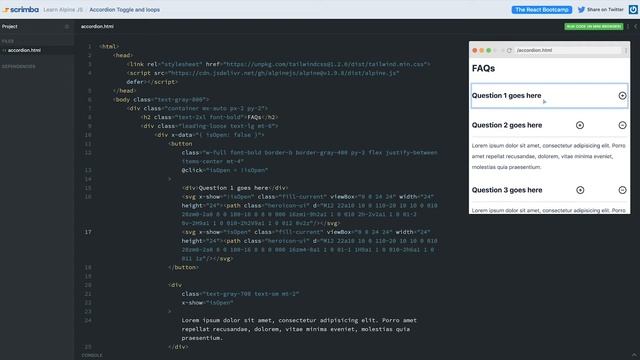This screenshot has height=360, width=640.
Task: Place cursor on the <html> tag line
Action: click(x=109, y=47)
